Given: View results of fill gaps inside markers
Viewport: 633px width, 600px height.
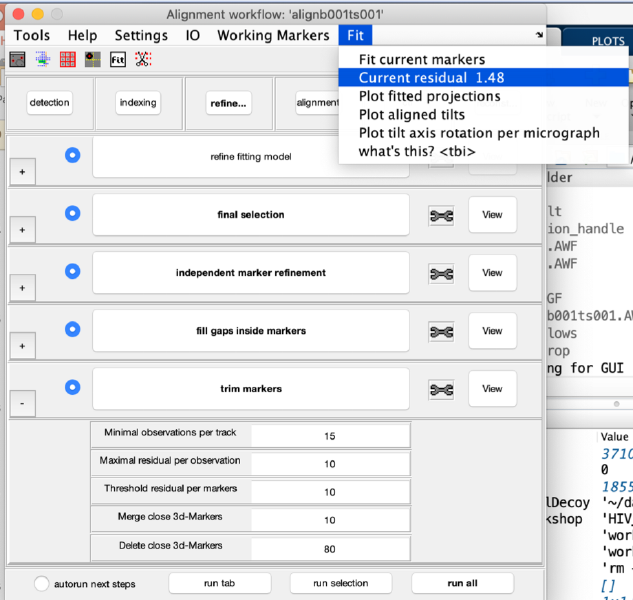Looking at the screenshot, I should 493,331.
